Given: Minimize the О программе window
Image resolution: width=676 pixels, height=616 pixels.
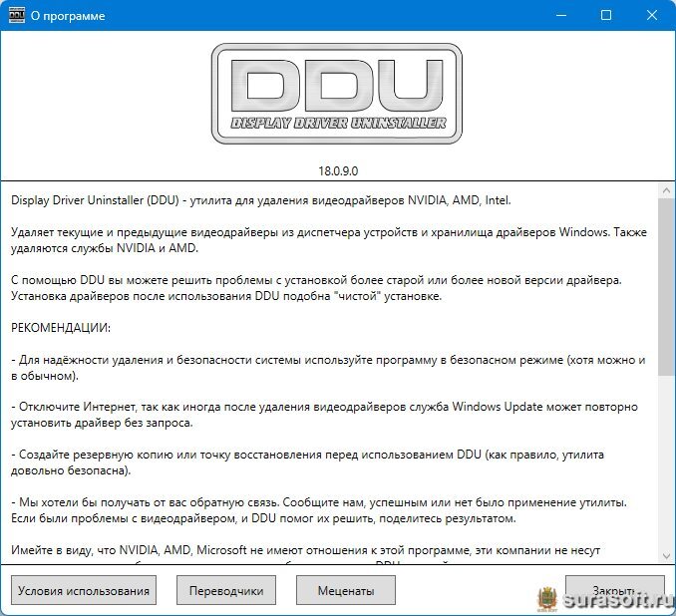Looking at the screenshot, I should 561,15.
